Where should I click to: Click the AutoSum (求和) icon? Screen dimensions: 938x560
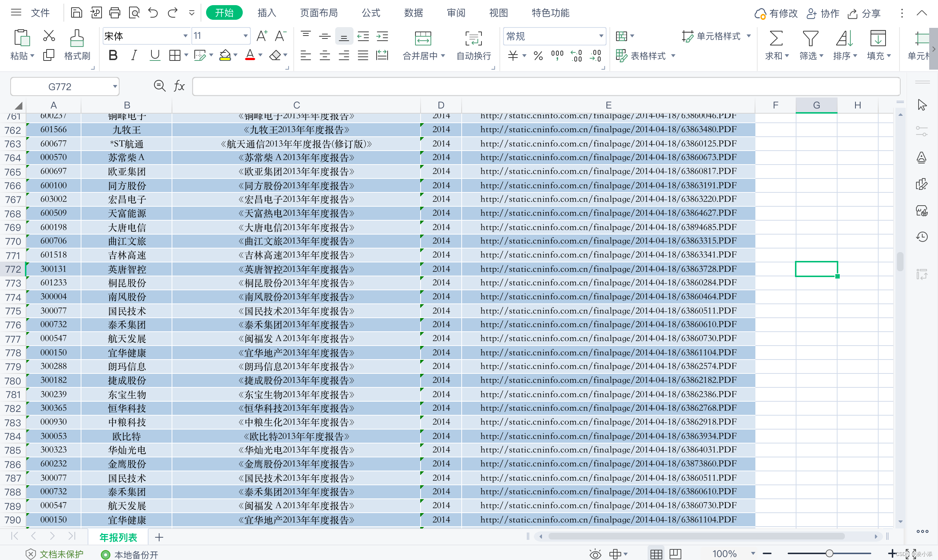coord(776,38)
